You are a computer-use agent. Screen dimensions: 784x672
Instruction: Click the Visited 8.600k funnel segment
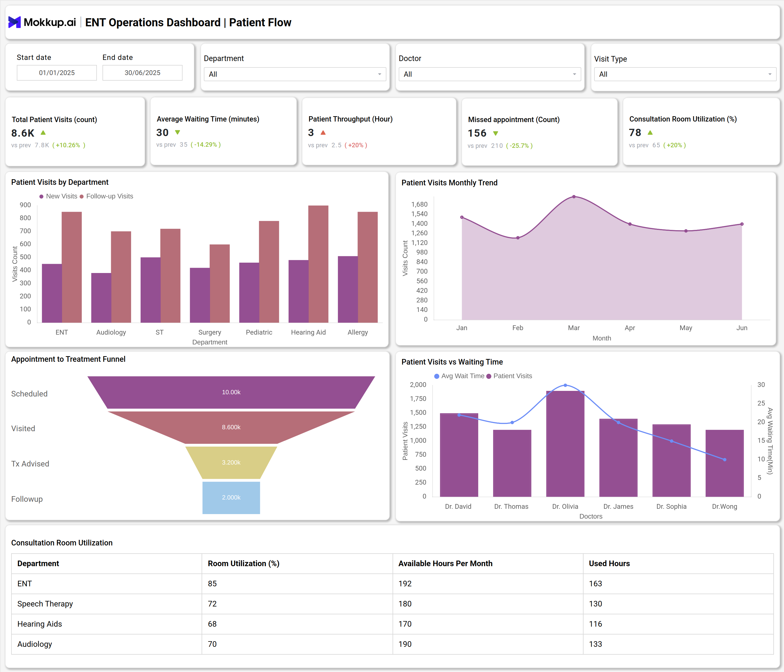[x=231, y=427]
